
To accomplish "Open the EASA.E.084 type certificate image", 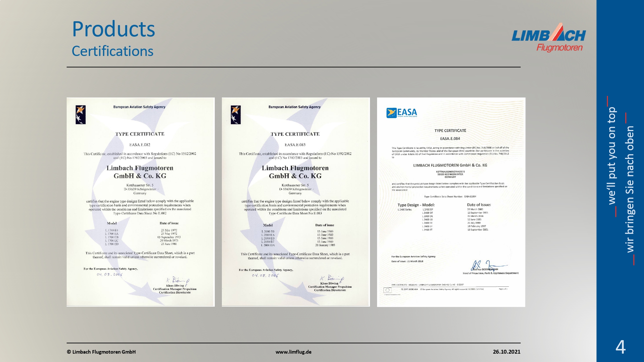I will pos(451,202).
